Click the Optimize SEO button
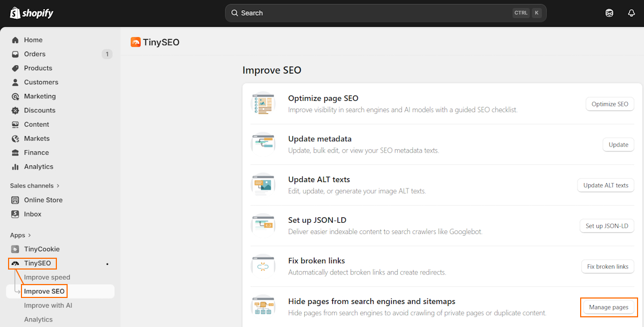 610,104
